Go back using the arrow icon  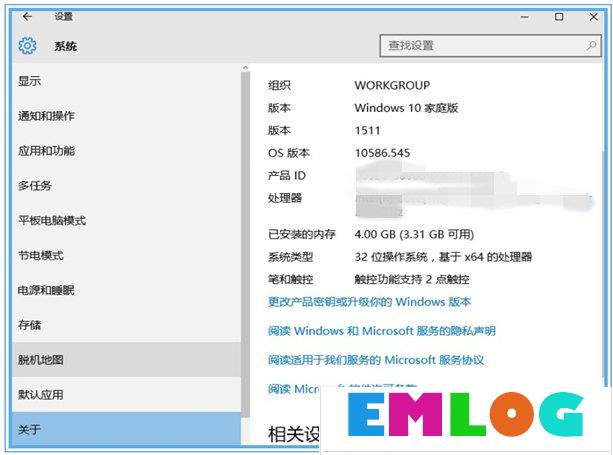27,16
